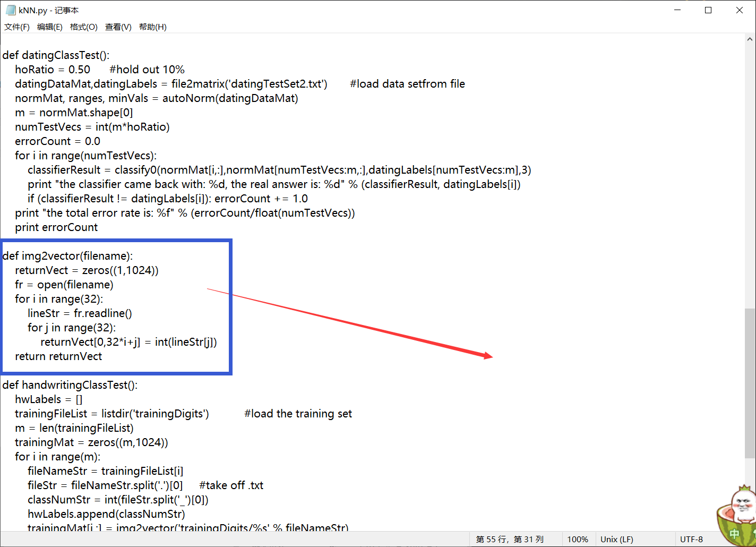This screenshot has height=547, width=756.
Task: Click the 'returnVect[0,32*i+j]' assignment line
Action: [x=128, y=342]
